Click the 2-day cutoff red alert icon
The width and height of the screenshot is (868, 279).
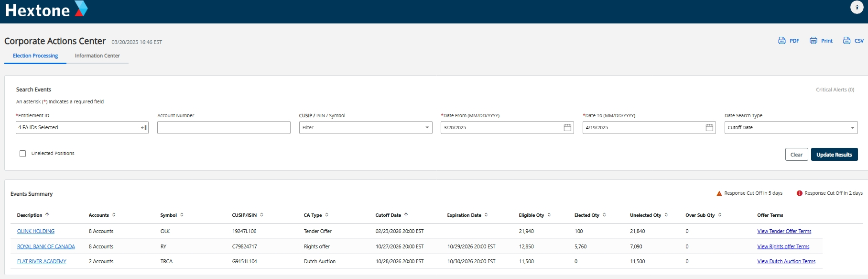click(x=799, y=193)
